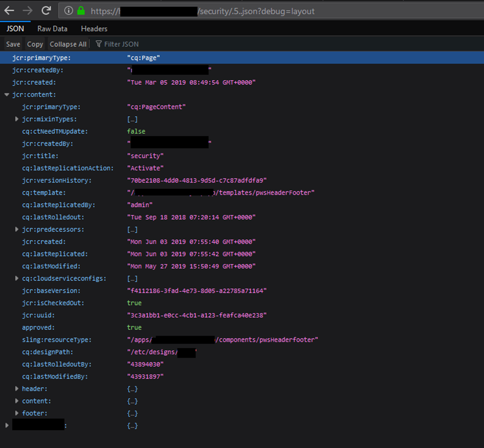Select the sling:resourceType path value
Viewport: 484px width, 448px height.
click(222, 340)
